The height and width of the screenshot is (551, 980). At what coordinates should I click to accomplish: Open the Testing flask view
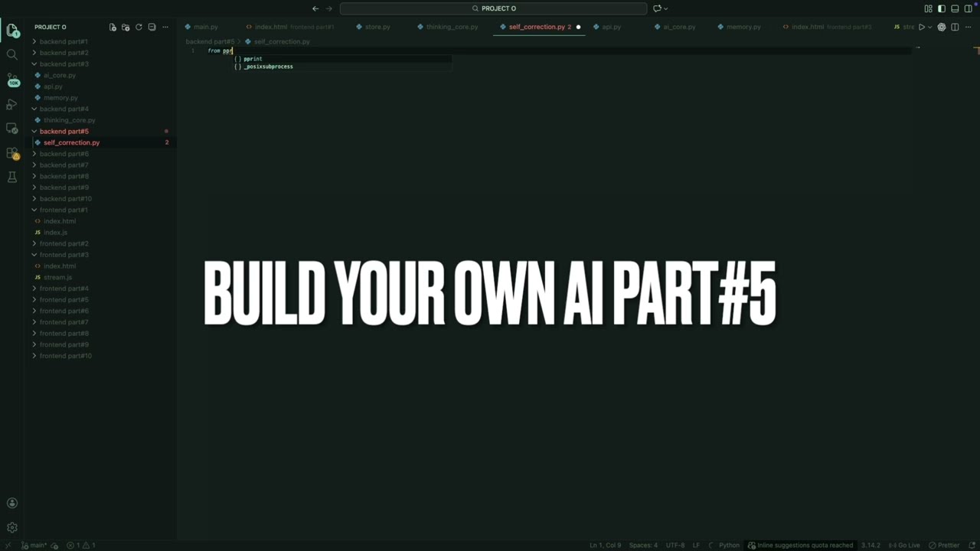[12, 178]
